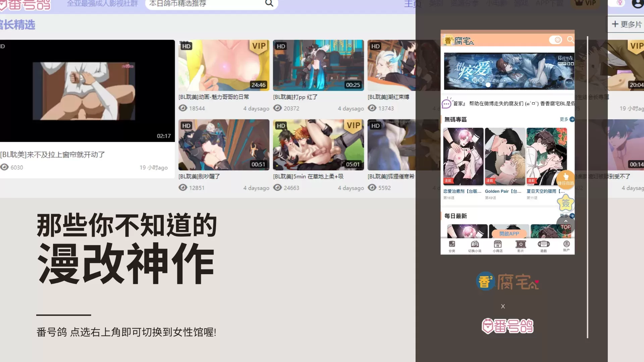Open the 遊戲 game console tab
Image resolution: width=644 pixels, height=362 pixels.
(x=543, y=246)
